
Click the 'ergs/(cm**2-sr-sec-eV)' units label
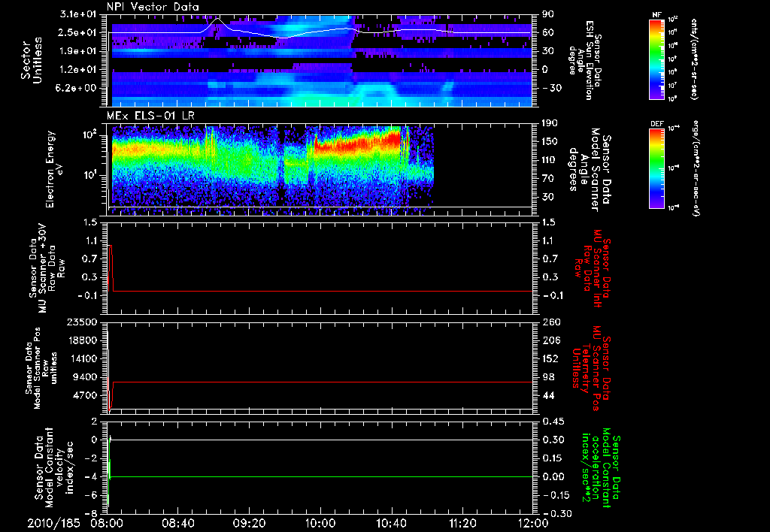click(694, 168)
